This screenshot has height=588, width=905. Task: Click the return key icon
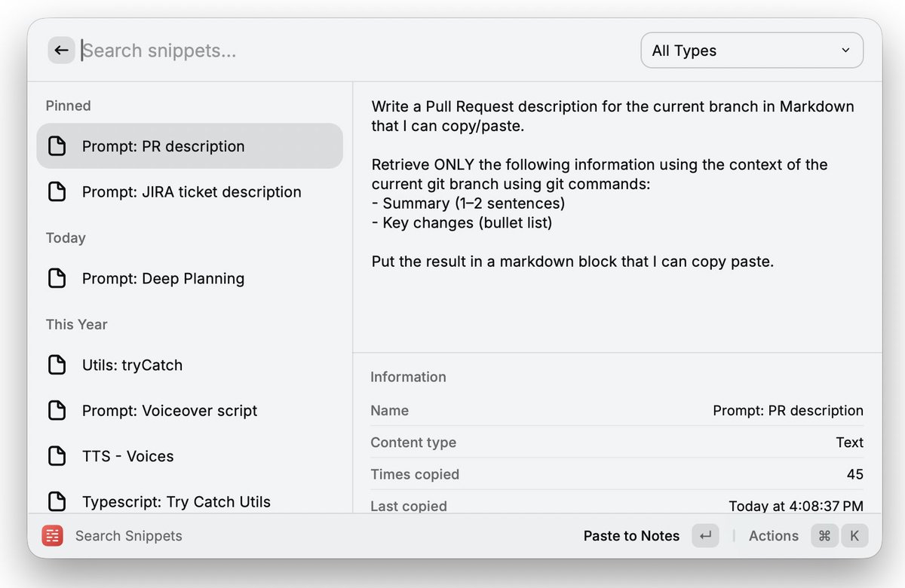point(705,536)
